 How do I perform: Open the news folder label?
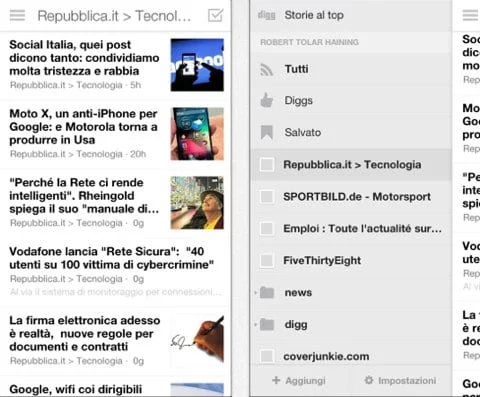(x=298, y=292)
